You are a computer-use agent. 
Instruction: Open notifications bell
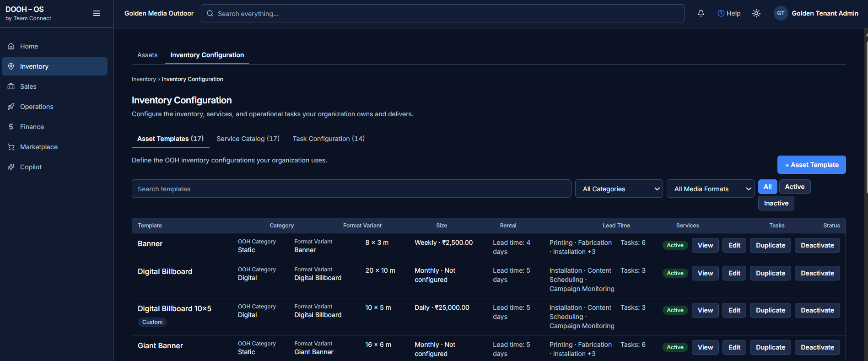click(x=701, y=13)
